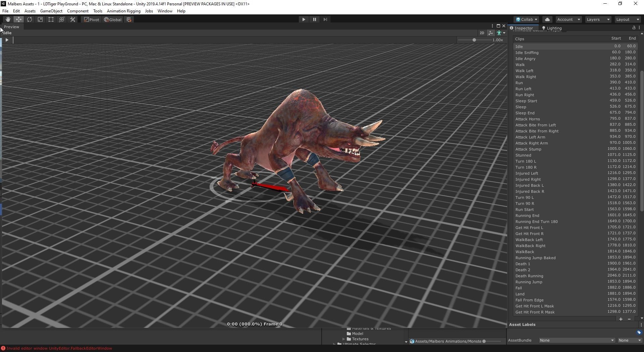Toggle grid snapping icon in toolbar

(129, 19)
